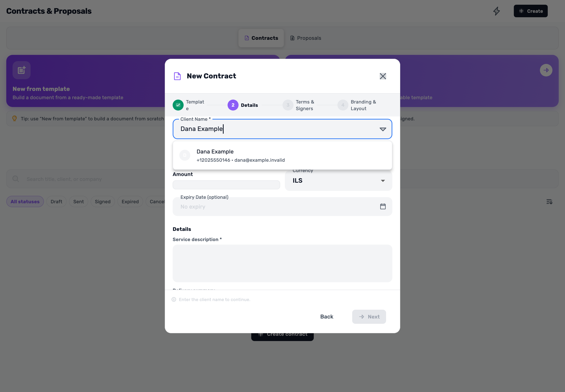Click the info icon beside client name hint
Screen dimensions: 565x392
tap(174, 299)
